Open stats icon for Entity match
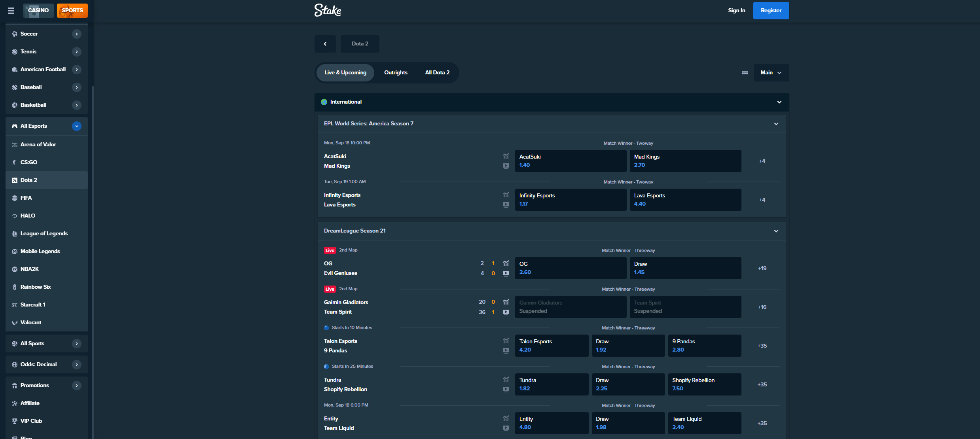Image resolution: width=980 pixels, height=439 pixels. pyautogui.click(x=506, y=418)
